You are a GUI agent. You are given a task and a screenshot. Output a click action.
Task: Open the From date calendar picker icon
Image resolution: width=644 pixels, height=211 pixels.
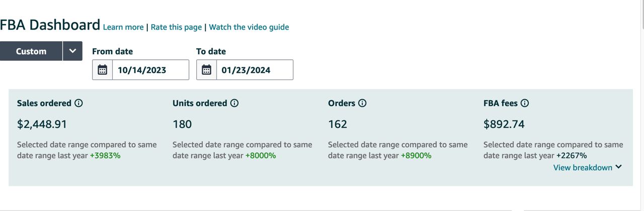102,70
